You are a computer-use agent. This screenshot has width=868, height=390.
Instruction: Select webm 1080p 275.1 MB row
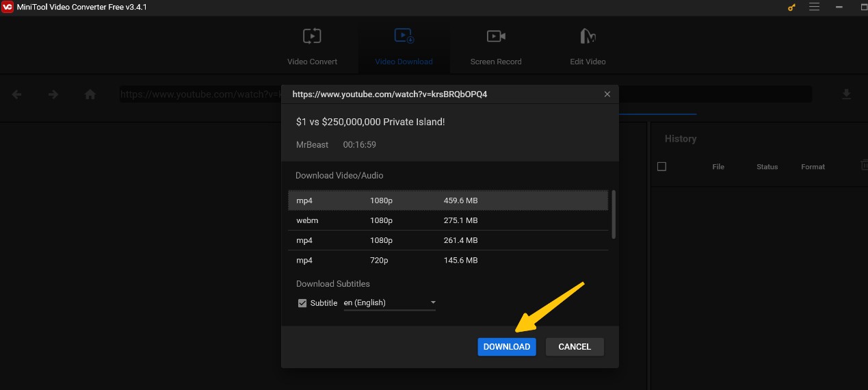point(448,220)
